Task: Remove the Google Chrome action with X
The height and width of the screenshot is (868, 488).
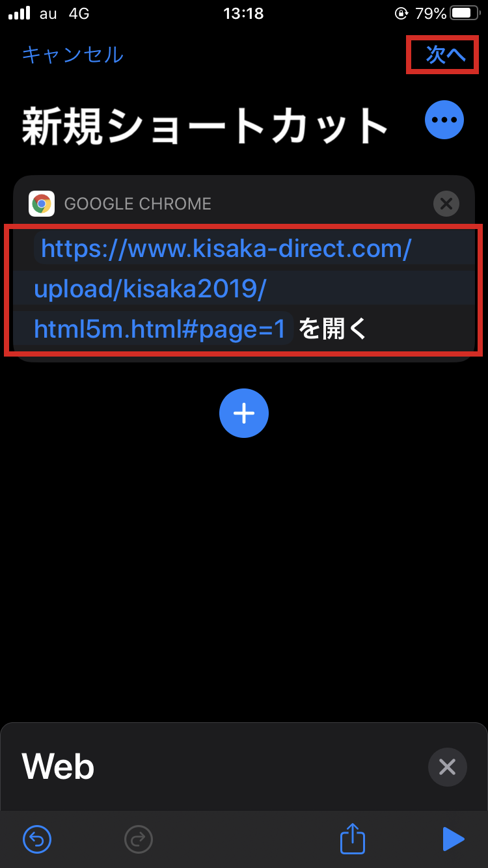Action: 446,204
